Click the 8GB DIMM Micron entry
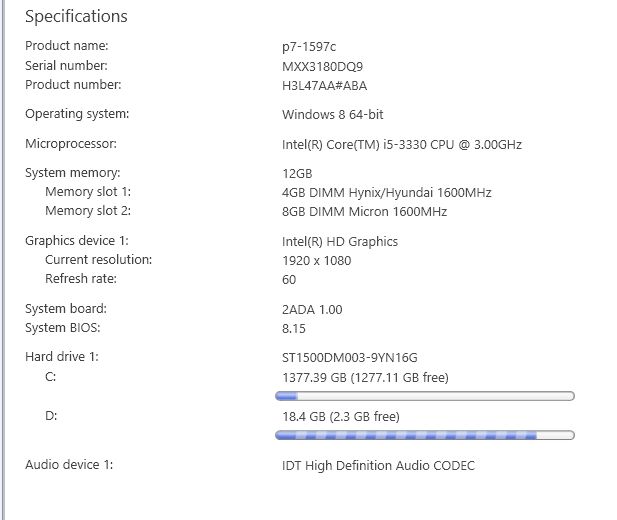 coord(364,212)
